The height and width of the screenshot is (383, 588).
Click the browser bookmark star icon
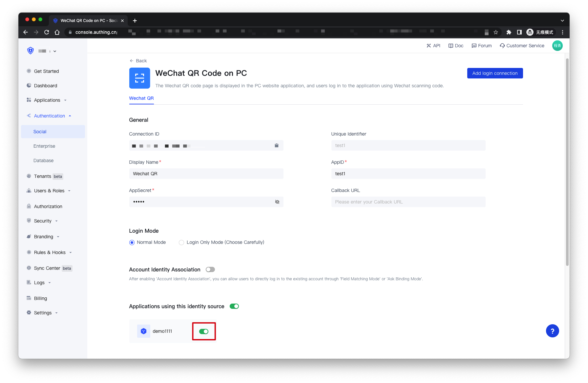(x=496, y=32)
